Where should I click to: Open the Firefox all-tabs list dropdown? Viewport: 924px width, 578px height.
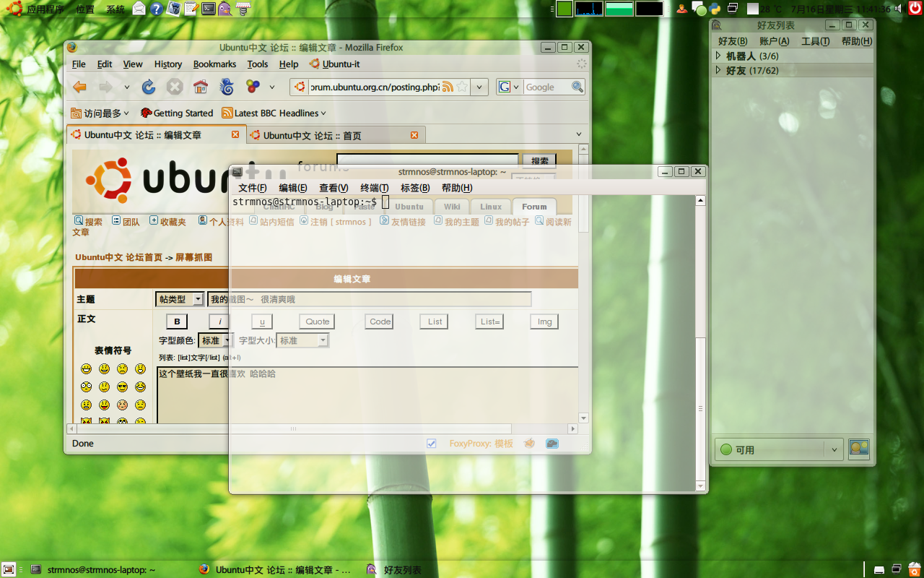pyautogui.click(x=579, y=134)
